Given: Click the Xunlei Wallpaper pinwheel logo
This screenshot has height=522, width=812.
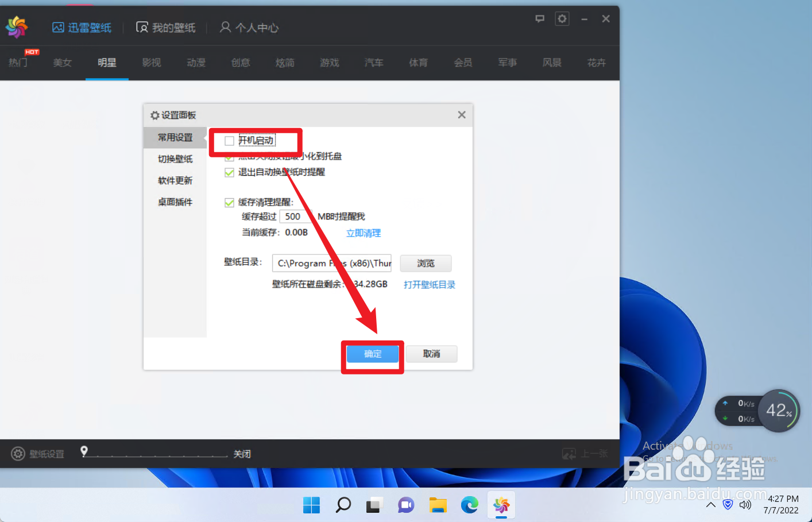Looking at the screenshot, I should tap(17, 26).
